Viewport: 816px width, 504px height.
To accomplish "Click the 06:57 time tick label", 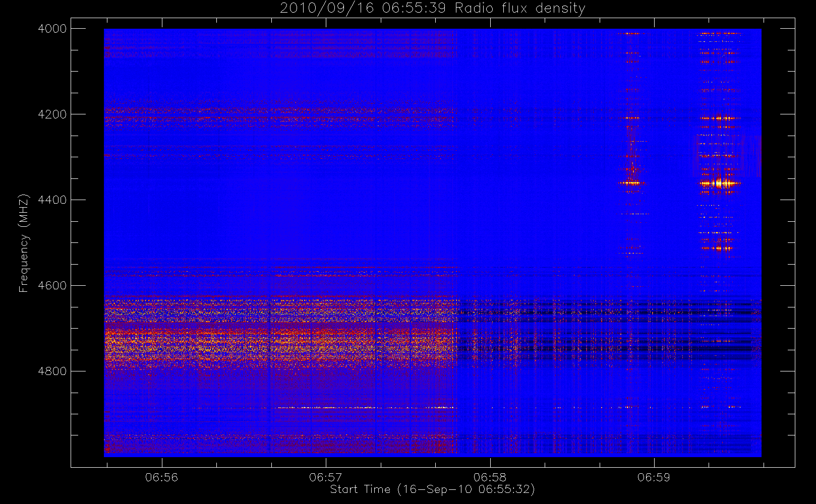I will point(326,477).
